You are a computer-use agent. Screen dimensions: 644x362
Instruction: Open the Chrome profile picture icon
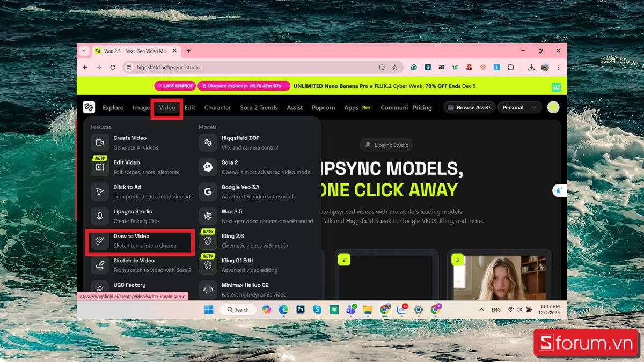545,67
